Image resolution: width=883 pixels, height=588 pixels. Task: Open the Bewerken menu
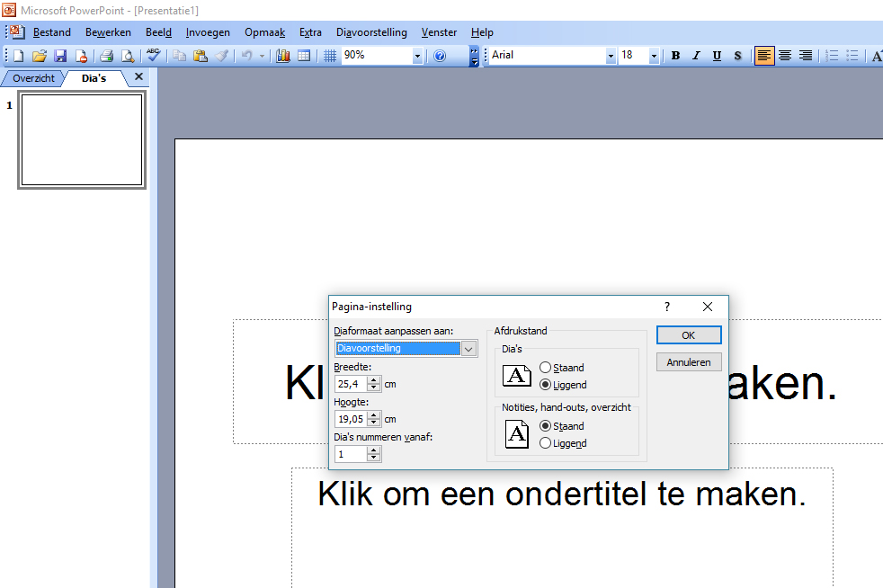[x=108, y=32]
